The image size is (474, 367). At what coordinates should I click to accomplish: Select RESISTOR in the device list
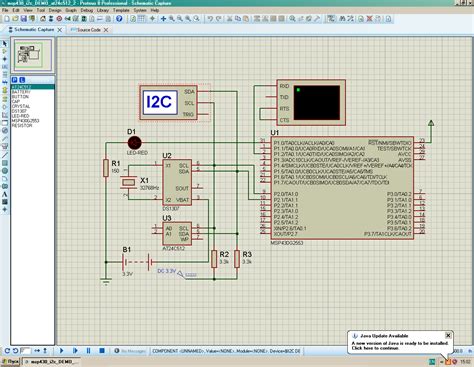[x=22, y=126]
